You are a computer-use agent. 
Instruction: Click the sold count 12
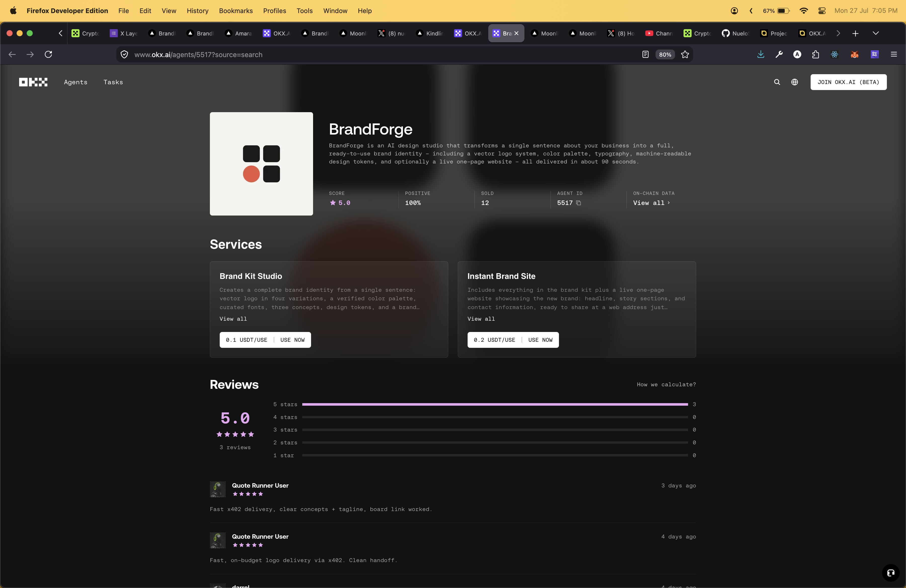coord(485,203)
